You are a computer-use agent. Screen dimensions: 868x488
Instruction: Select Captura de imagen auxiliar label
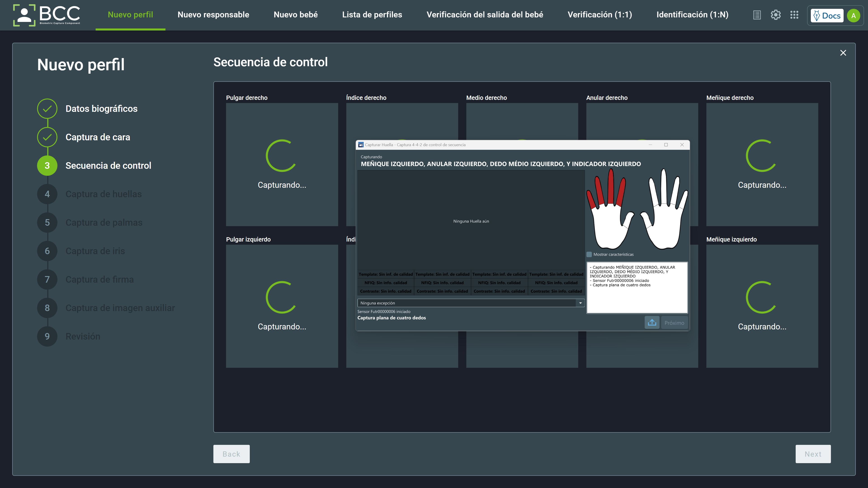[x=120, y=308]
